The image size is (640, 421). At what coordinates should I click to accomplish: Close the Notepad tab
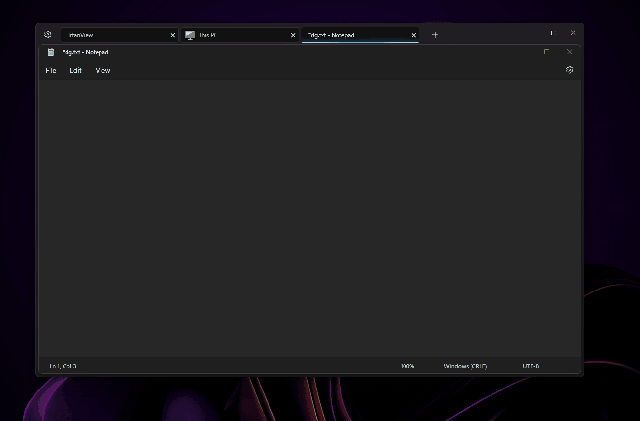click(x=413, y=35)
